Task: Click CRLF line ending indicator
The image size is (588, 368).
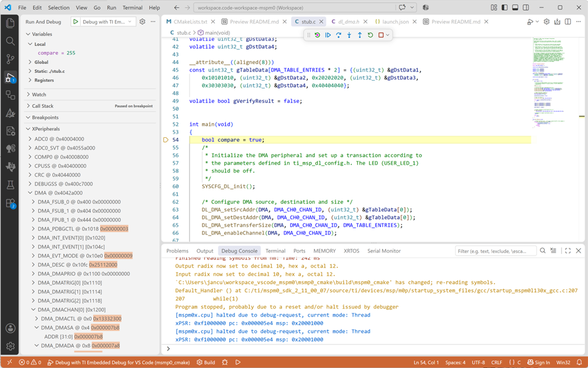Action: point(497,362)
